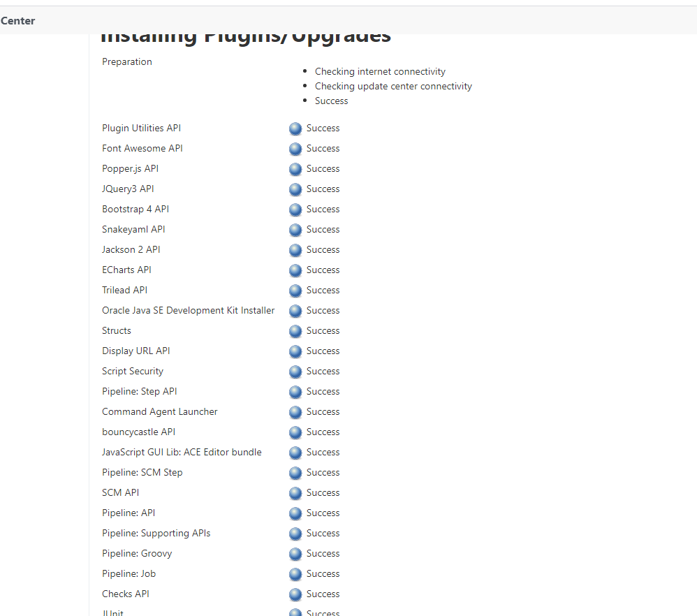Click the 'Bootstrap 4 API' plugin name
This screenshot has width=697, height=616.
135,209
